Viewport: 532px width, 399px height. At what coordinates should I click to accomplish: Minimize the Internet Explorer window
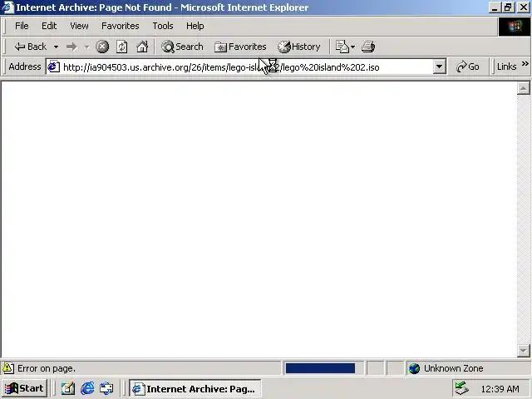[x=495, y=7]
